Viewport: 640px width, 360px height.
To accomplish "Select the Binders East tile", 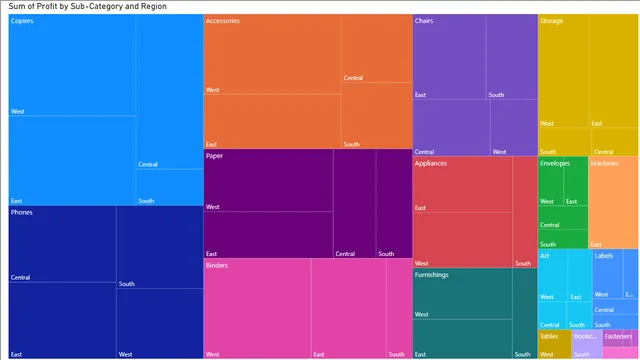I will pyautogui.click(x=349, y=309).
